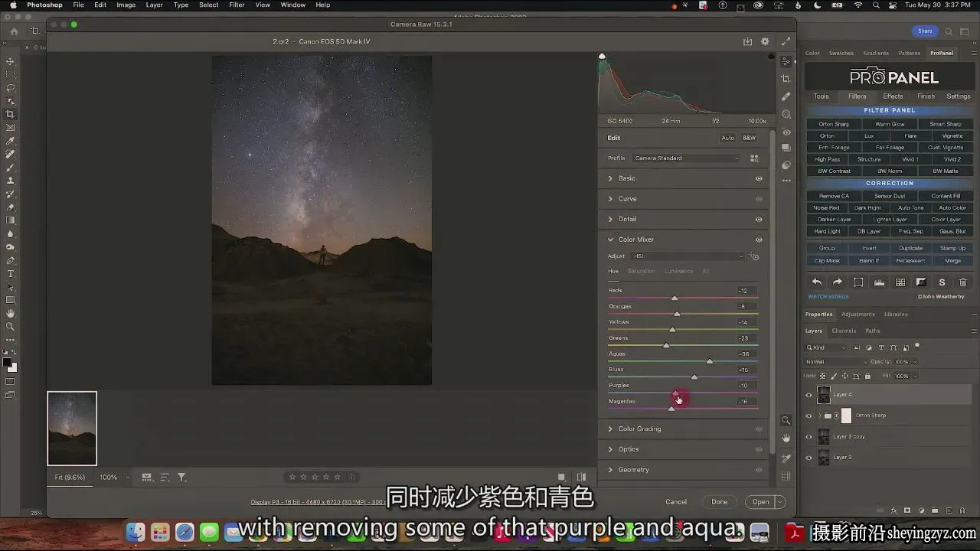980x551 pixels.
Task: Apply the Orton Sharp filter in ProPanel
Action: pyautogui.click(x=834, y=124)
